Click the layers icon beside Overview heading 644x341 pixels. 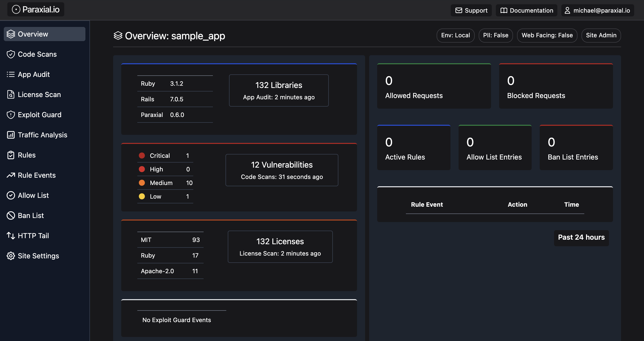pos(118,36)
